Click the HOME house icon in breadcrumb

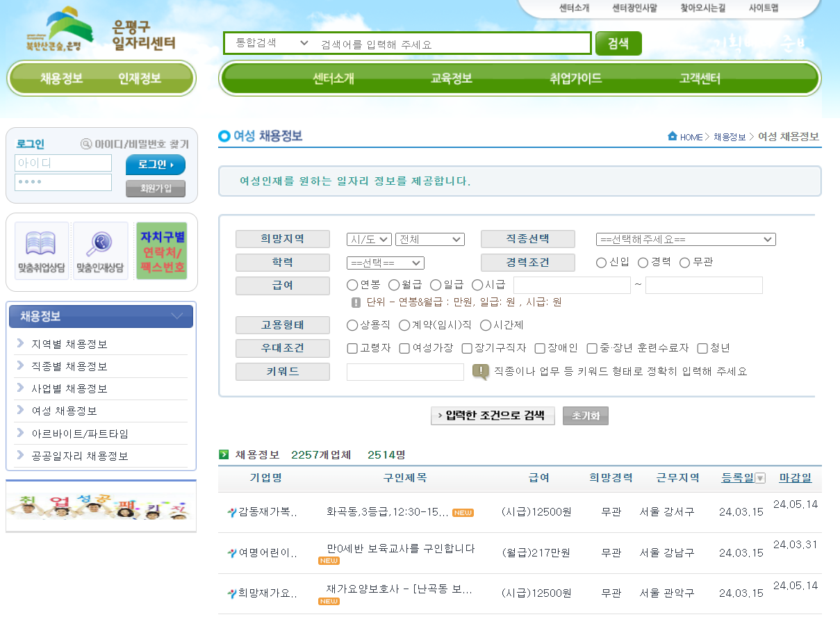[x=673, y=136]
